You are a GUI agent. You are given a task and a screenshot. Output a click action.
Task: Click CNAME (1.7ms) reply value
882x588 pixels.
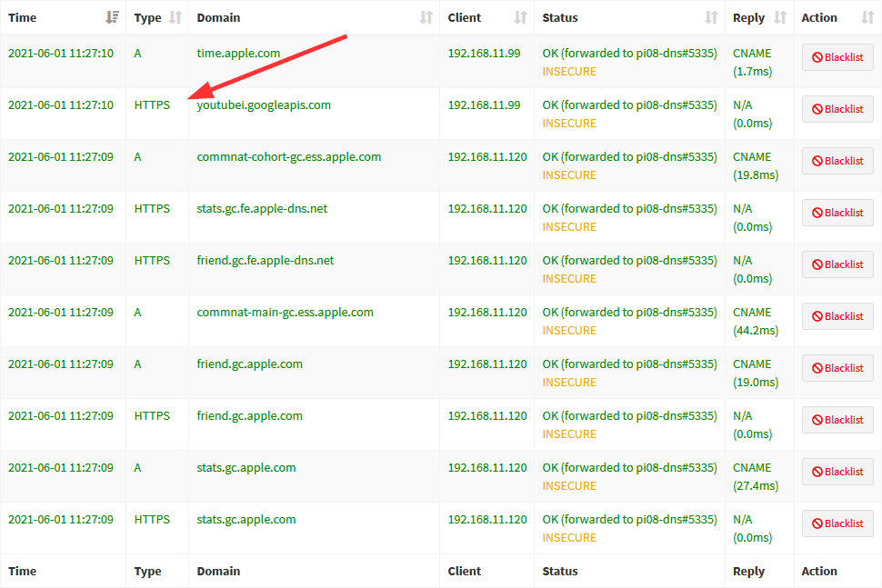[x=753, y=63]
